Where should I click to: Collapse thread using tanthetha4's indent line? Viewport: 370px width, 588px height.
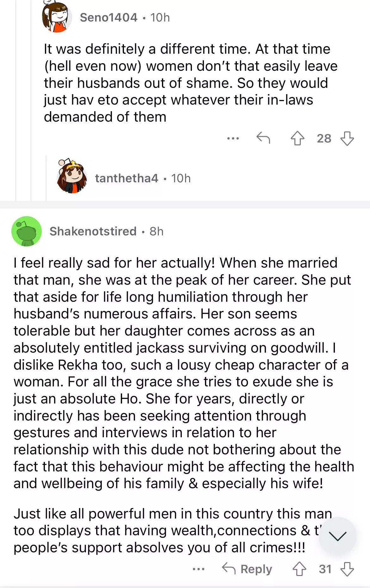pyautogui.click(x=46, y=179)
